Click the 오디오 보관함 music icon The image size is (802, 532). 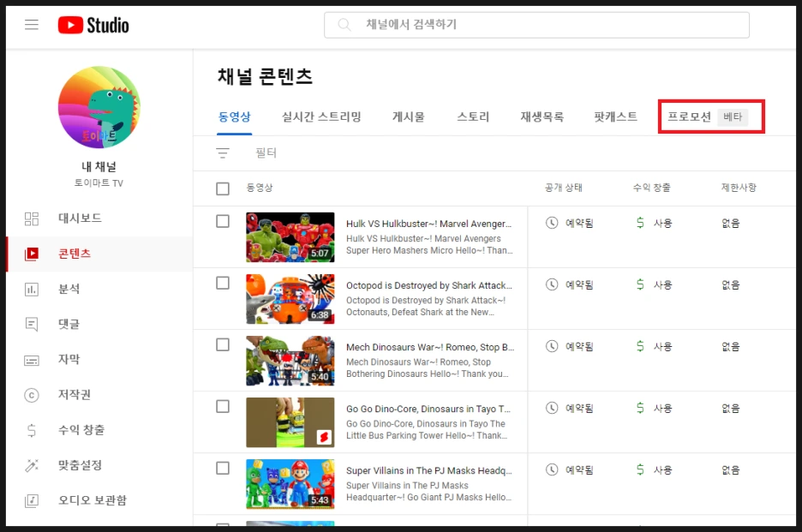click(32, 501)
